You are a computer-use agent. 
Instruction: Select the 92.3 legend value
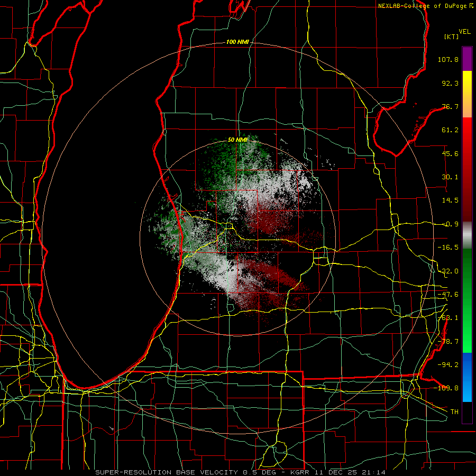tap(450, 83)
